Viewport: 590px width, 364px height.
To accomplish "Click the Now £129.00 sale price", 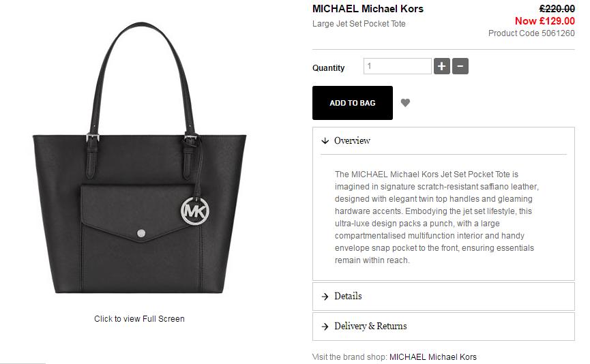I will pos(545,21).
